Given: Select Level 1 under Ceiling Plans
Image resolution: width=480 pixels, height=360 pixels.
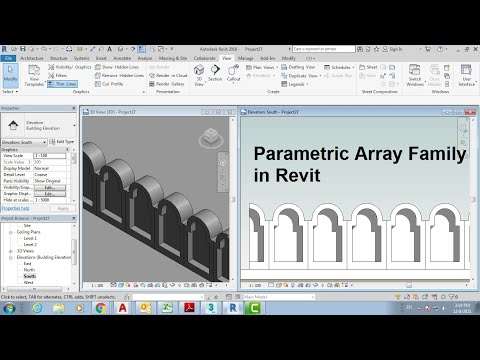Looking at the screenshot, I should pos(30,238).
